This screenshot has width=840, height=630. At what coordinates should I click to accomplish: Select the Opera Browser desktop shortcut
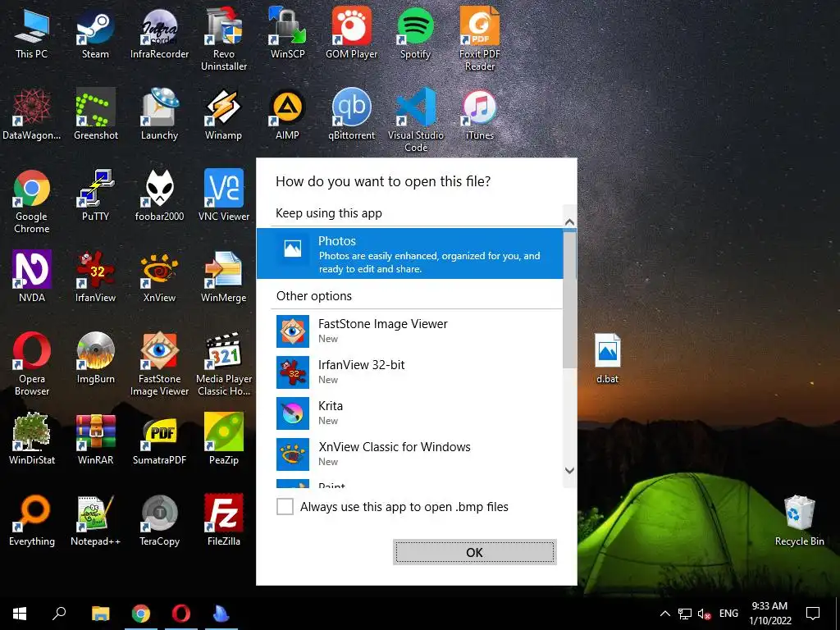point(32,363)
